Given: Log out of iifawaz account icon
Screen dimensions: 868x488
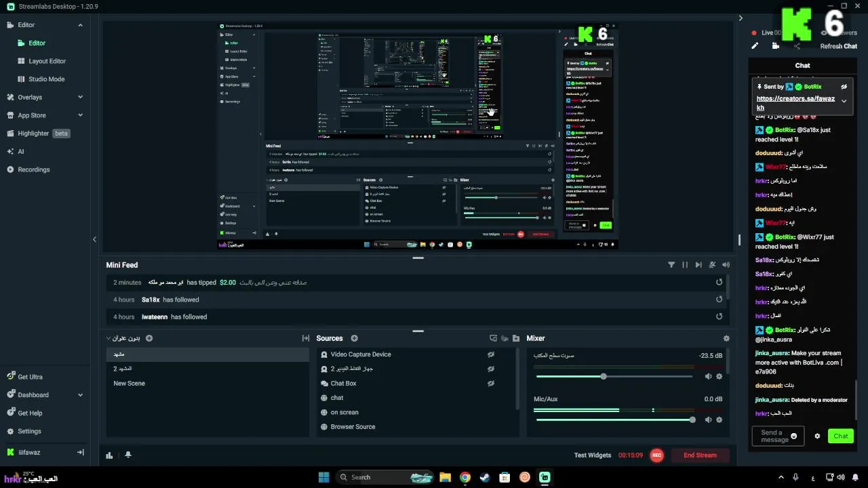Looking at the screenshot, I should coord(80,452).
